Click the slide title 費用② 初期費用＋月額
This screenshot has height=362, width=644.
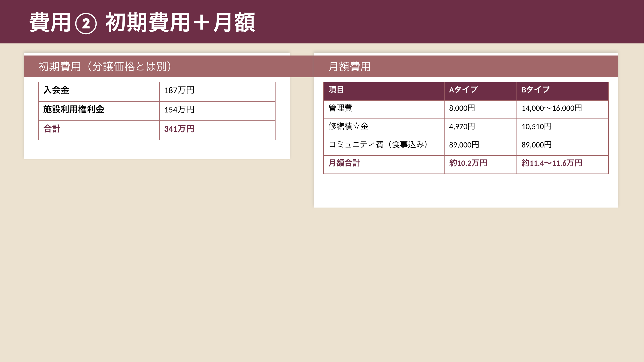pos(142,22)
